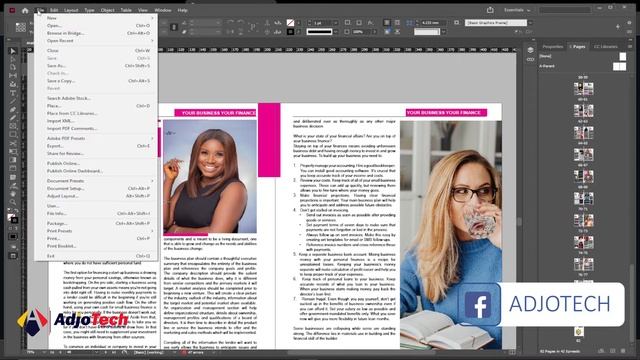Screen dimensions: 640x360
Task: Select the Page tool
Action: pyautogui.click(x=13, y=67)
